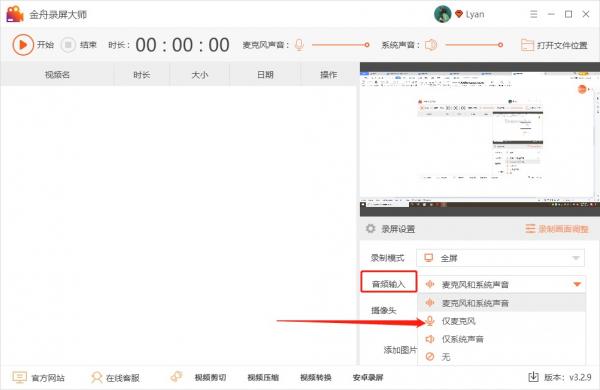The width and height of the screenshot is (600, 390).
Task: Click the 大小 column header
Action: 200,75
